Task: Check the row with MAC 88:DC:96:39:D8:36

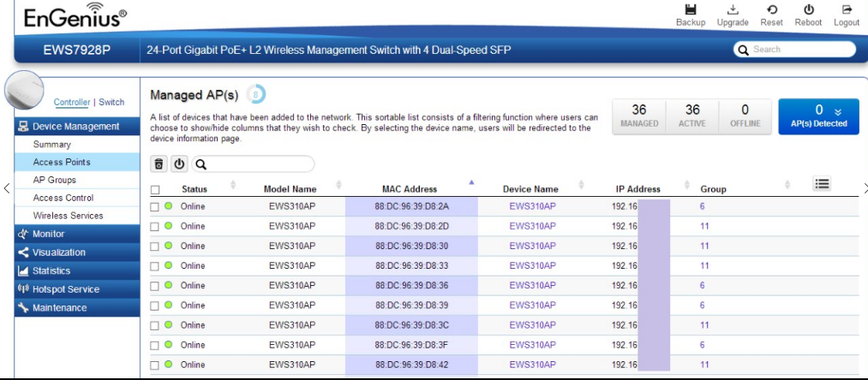Action: point(155,286)
